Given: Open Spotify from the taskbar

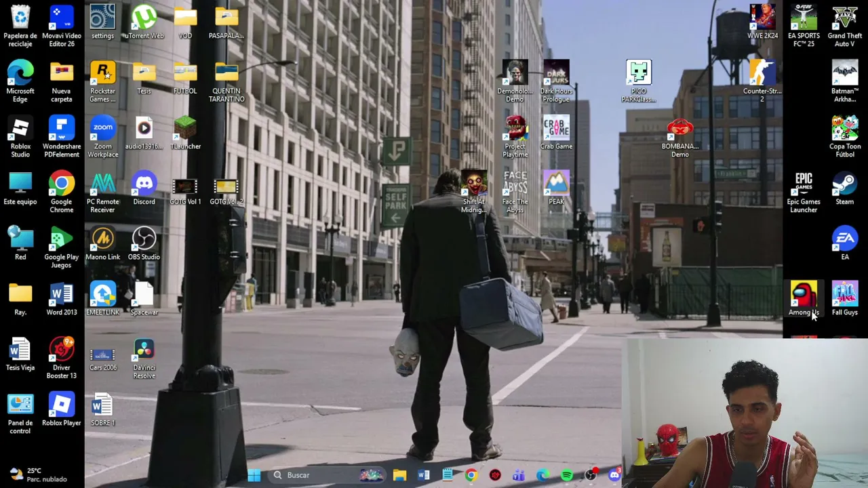Looking at the screenshot, I should (567, 475).
